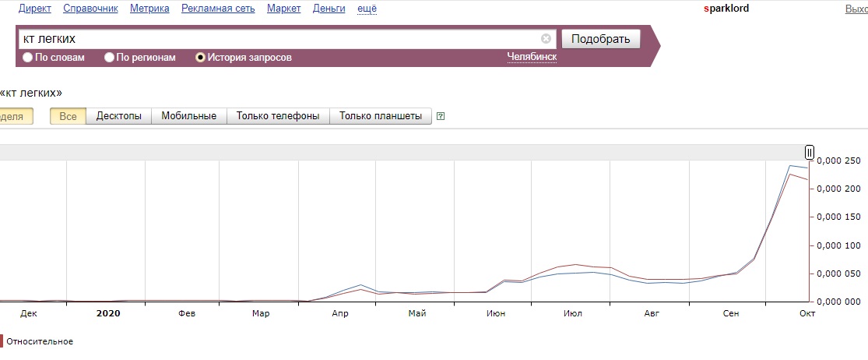
Task: Switch to the «Только телефоны» tab
Action: (x=278, y=116)
